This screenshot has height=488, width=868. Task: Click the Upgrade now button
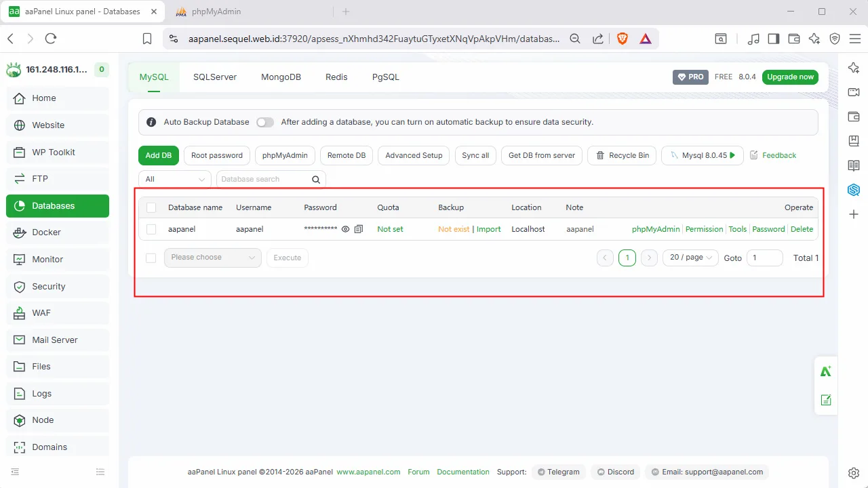click(x=790, y=77)
